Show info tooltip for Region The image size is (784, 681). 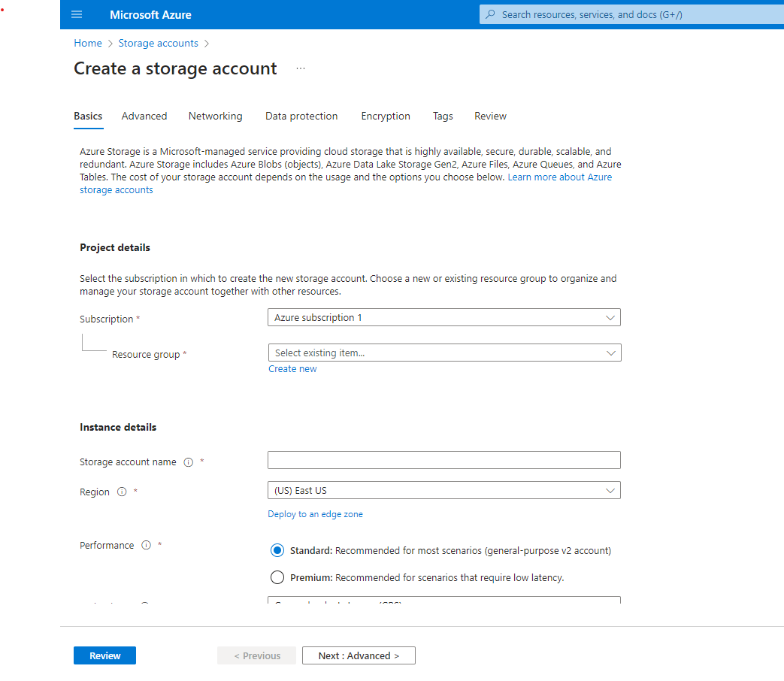(122, 492)
